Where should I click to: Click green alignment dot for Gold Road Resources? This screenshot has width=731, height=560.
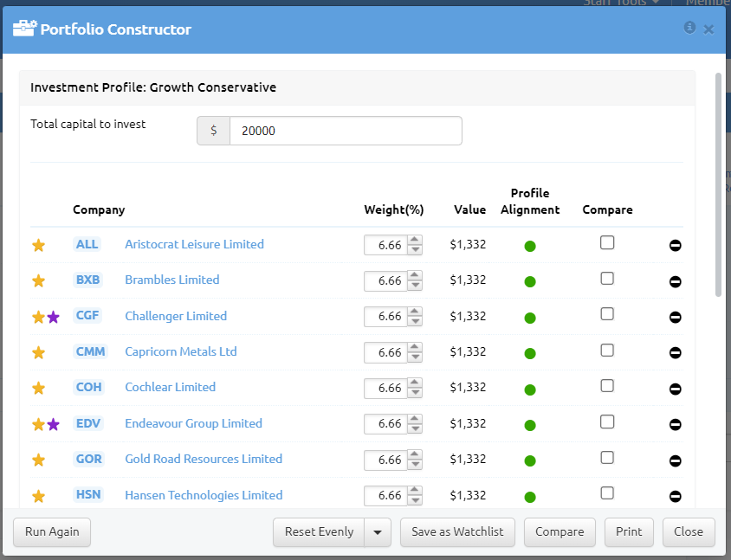click(x=530, y=460)
